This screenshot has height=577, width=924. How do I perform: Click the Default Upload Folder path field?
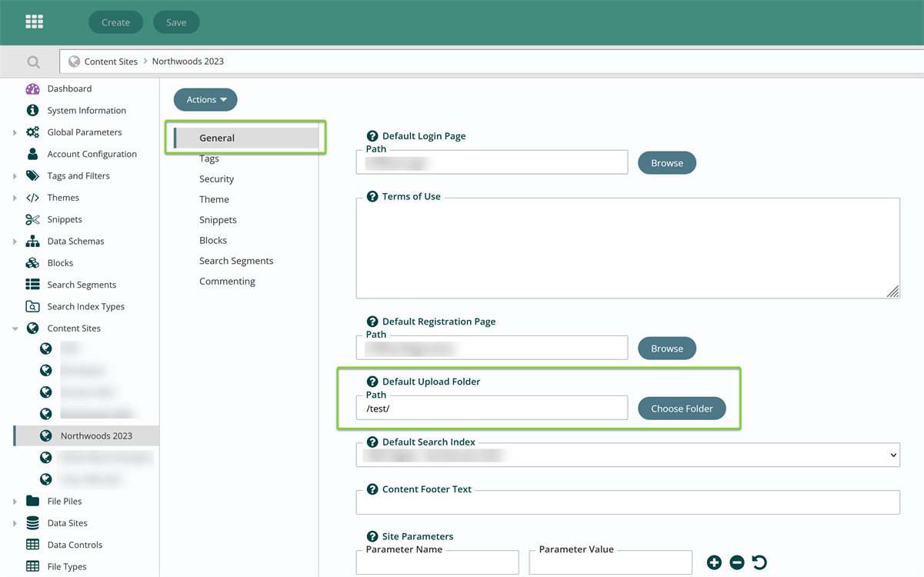492,408
